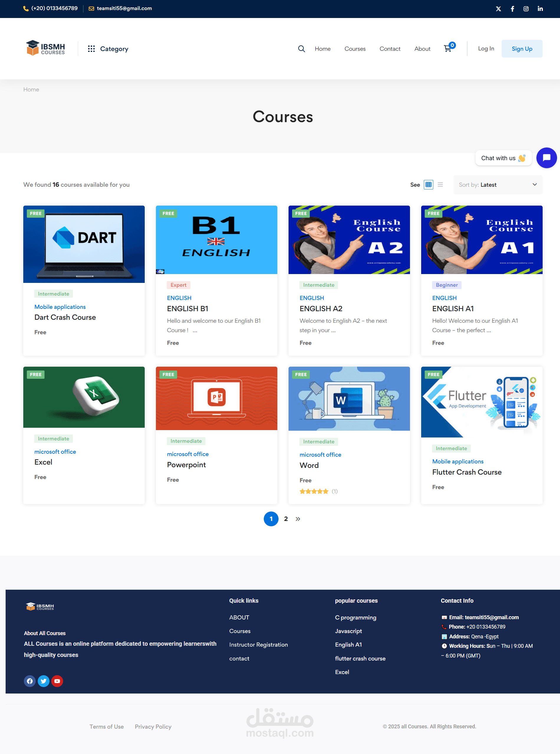Screen dimensions: 560x754
Task: Open the blue chat bubble button
Action: [546, 158]
